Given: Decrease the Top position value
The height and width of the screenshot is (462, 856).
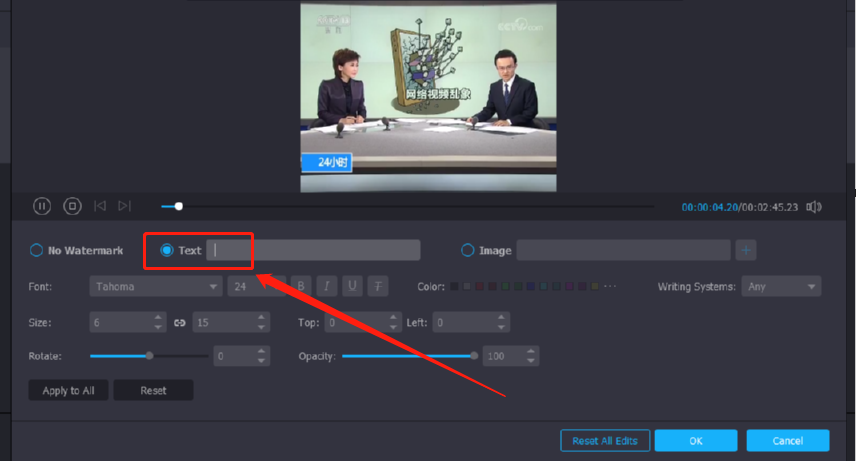Looking at the screenshot, I should pos(393,327).
